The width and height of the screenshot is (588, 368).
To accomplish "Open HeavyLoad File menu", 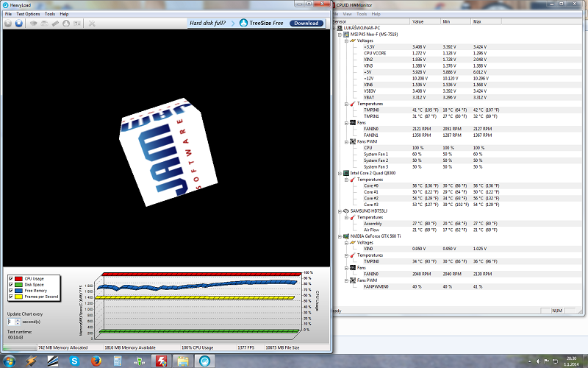I will [8, 14].
